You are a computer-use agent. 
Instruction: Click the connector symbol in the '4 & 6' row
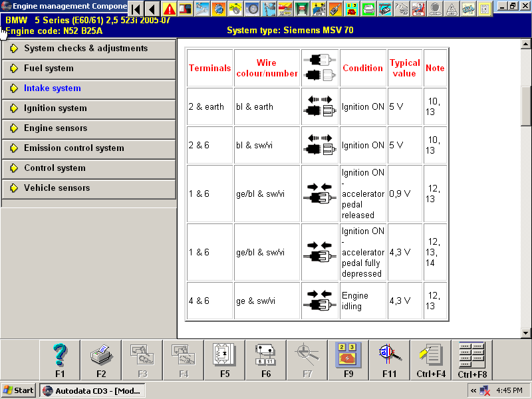(320, 301)
